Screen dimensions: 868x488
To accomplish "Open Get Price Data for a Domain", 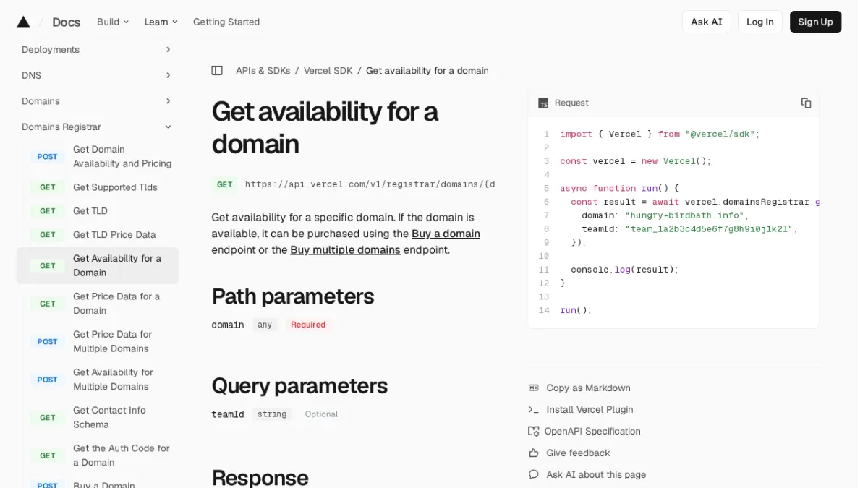I will tap(116, 304).
